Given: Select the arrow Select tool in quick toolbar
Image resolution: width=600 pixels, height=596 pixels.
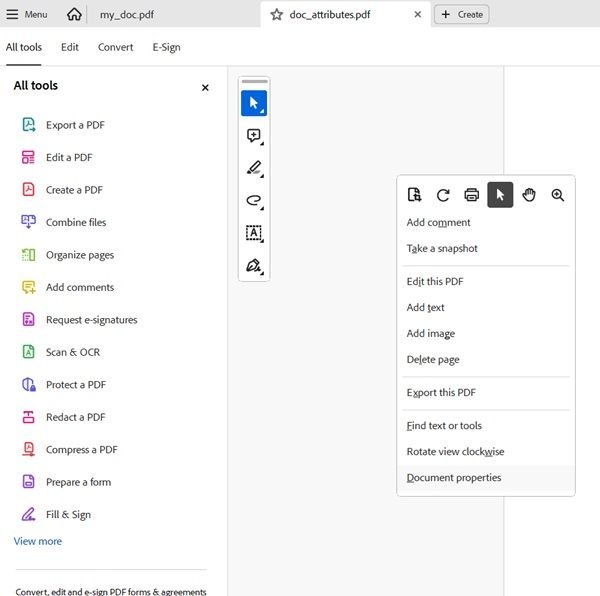Looking at the screenshot, I should coord(254,103).
